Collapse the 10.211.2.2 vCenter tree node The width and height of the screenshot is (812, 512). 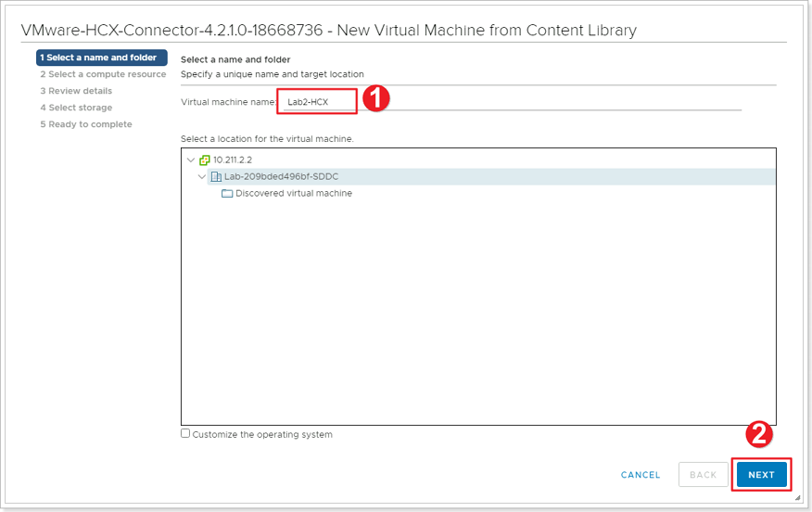(191, 160)
